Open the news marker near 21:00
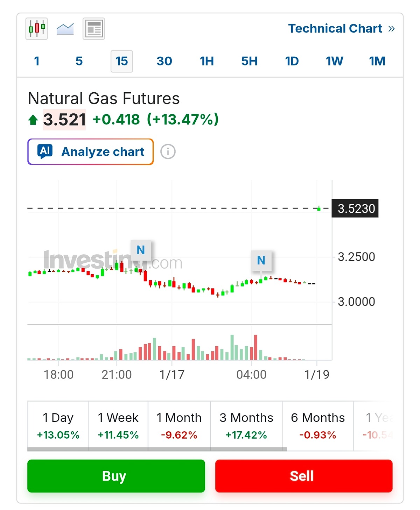The width and height of the screenshot is (420, 510). click(141, 250)
